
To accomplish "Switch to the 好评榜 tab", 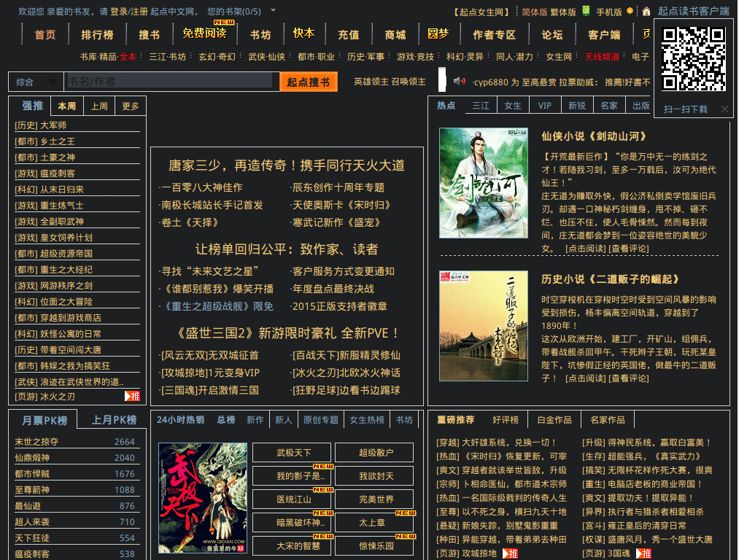I will 505,419.
